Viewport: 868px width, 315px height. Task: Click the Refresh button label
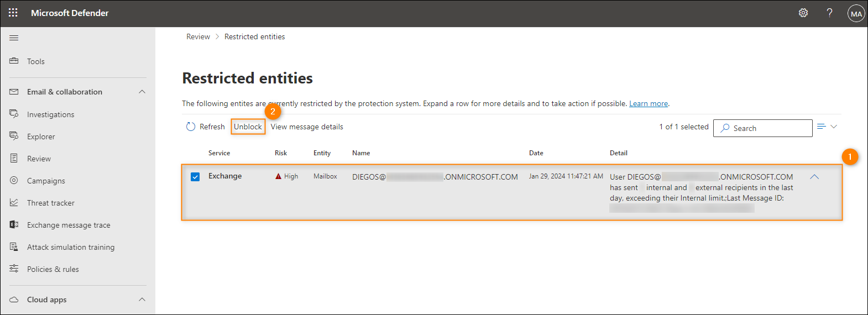point(212,127)
